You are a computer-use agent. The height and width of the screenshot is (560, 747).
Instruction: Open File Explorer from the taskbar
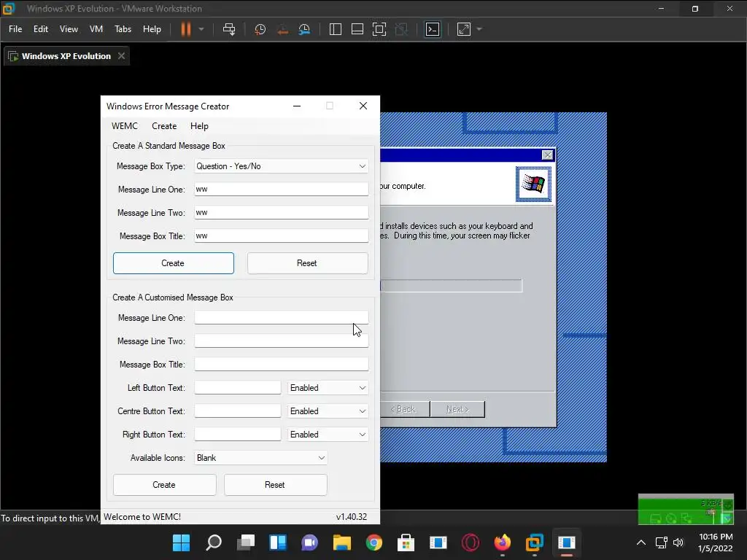click(x=341, y=542)
